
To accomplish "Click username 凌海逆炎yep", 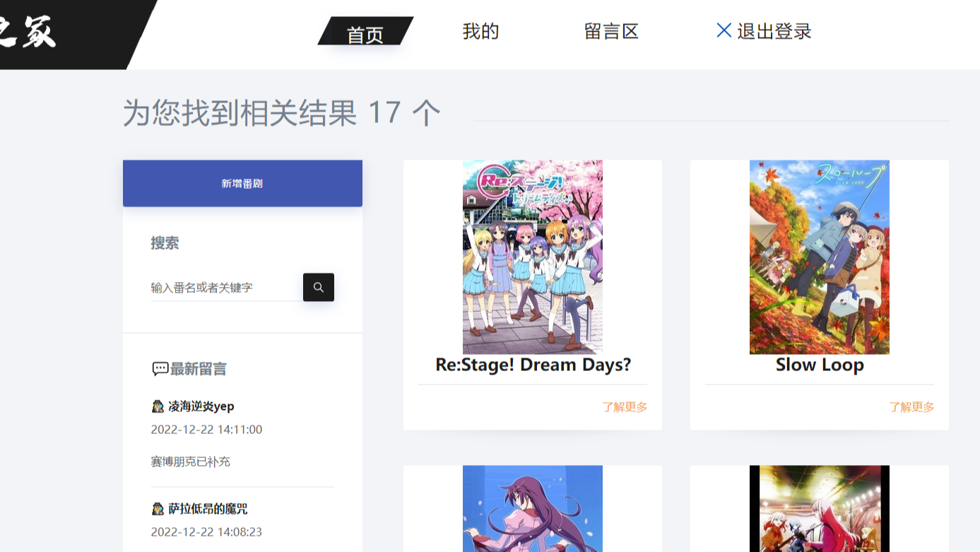I will click(x=201, y=406).
